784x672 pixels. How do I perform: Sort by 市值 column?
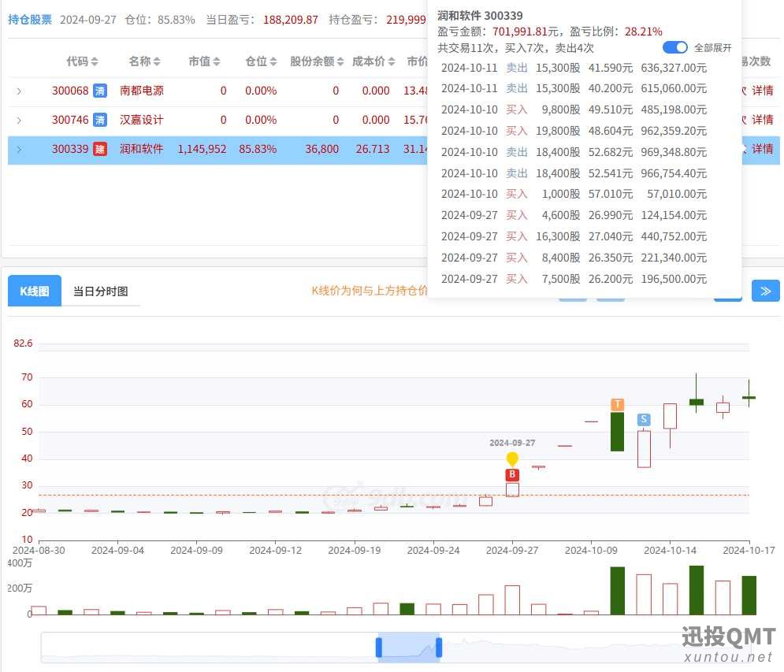click(x=204, y=61)
